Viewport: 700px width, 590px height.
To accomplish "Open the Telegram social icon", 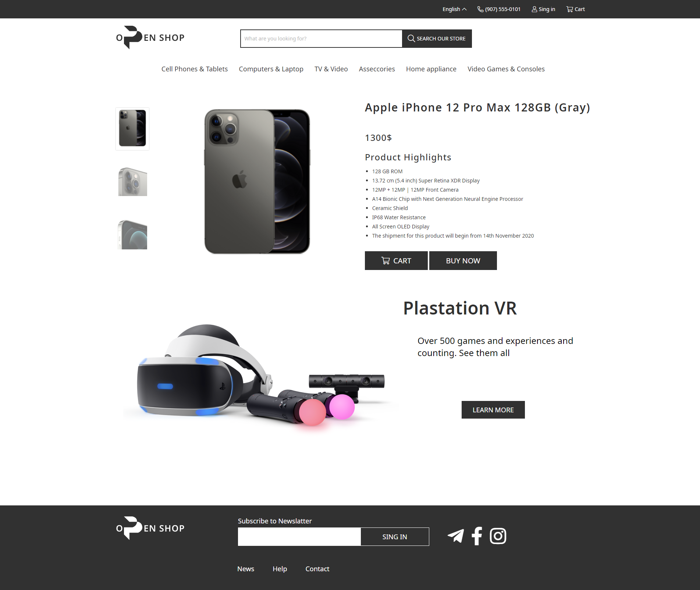I will pos(456,536).
